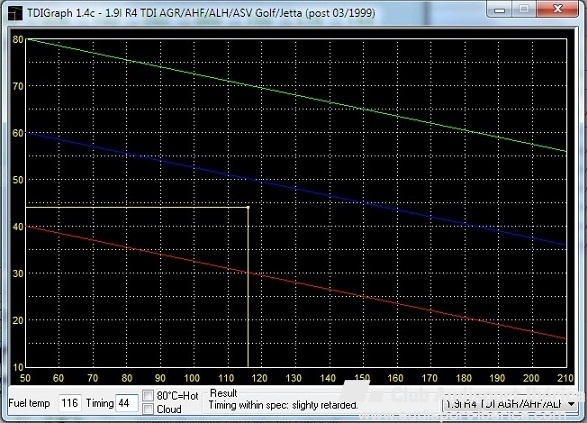Click the Timing value input field

[126, 403]
